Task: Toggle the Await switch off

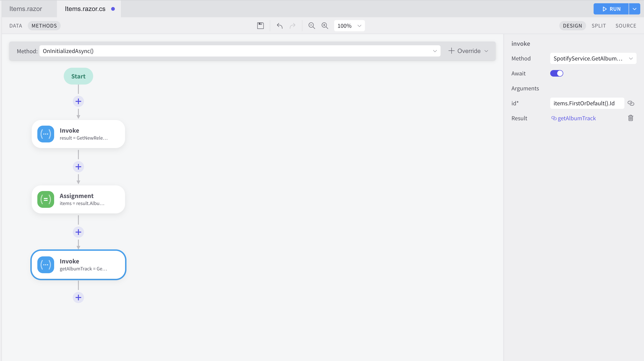Action: tap(556, 73)
